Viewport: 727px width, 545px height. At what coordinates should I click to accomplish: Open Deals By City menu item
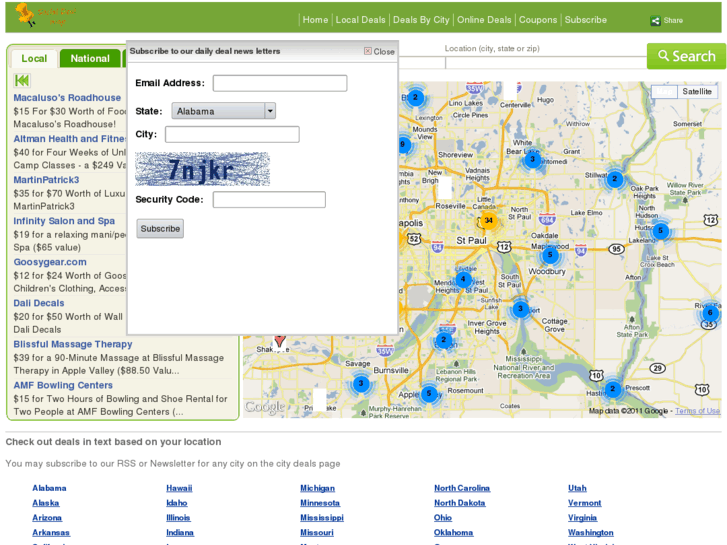click(x=421, y=20)
